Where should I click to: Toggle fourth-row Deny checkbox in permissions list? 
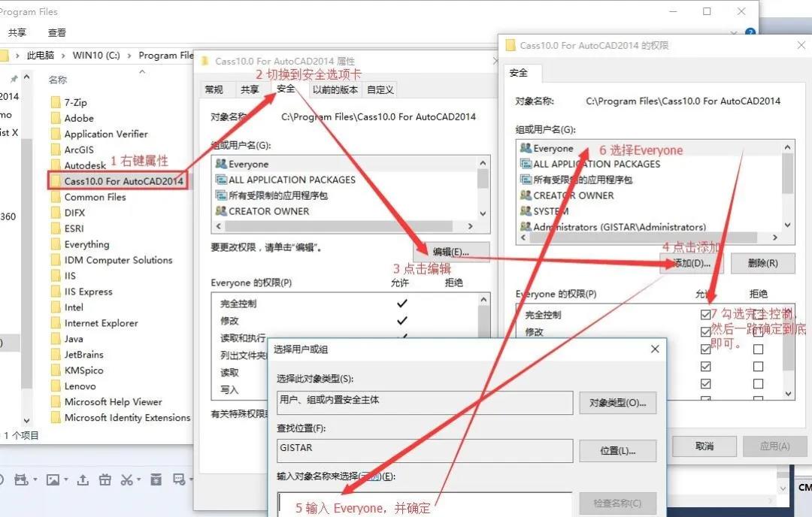click(758, 366)
